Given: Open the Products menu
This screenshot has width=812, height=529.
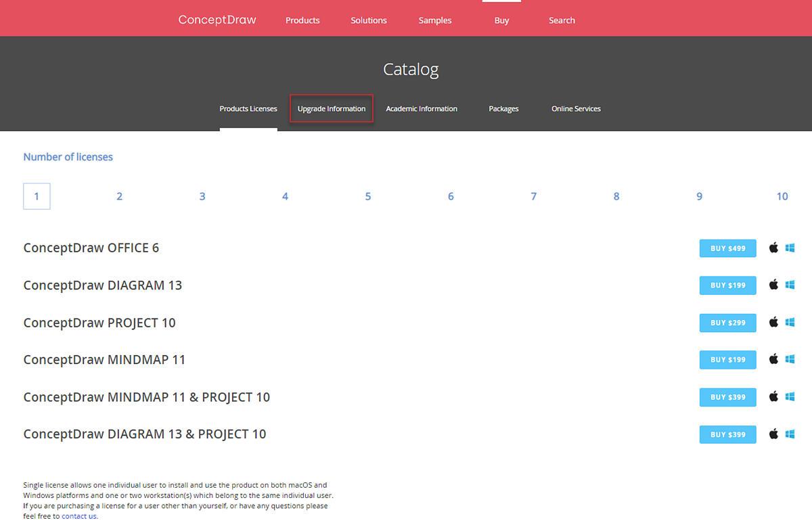Looking at the screenshot, I should (302, 20).
